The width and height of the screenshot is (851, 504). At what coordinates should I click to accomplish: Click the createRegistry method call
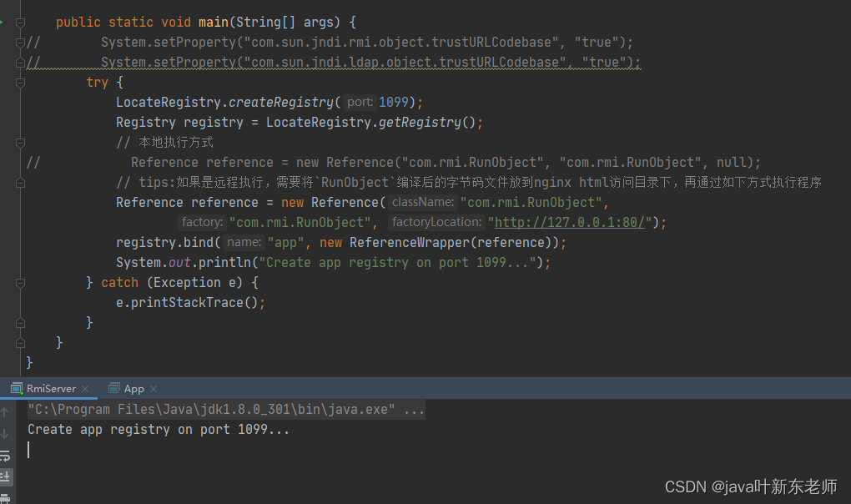(x=280, y=102)
